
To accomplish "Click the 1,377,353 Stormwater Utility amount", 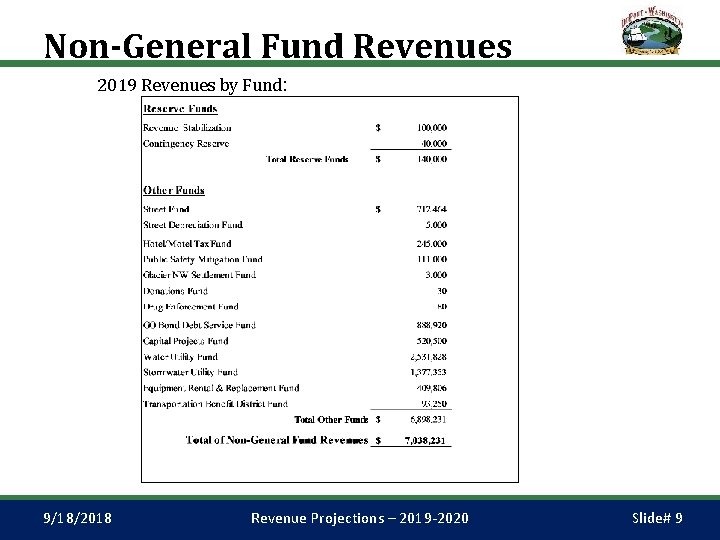I will (429, 372).
